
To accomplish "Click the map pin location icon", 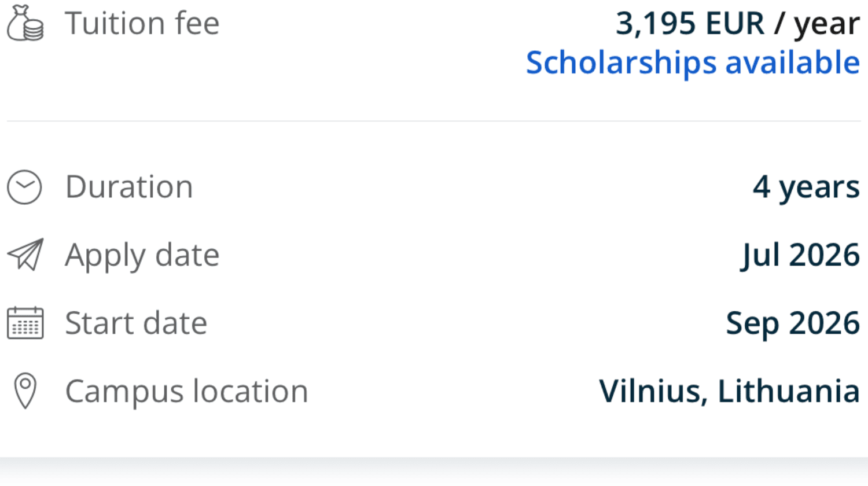I will pyautogui.click(x=25, y=391).
